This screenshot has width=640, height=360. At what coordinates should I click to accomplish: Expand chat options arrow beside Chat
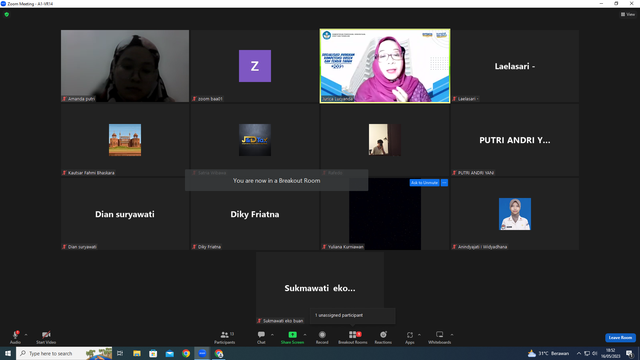(x=272, y=335)
